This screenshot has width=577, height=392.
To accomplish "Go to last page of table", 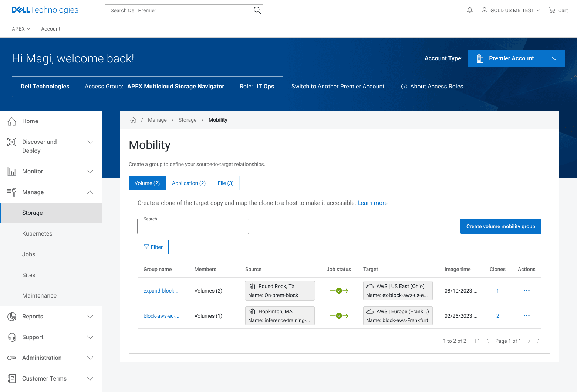I will [x=539, y=341].
